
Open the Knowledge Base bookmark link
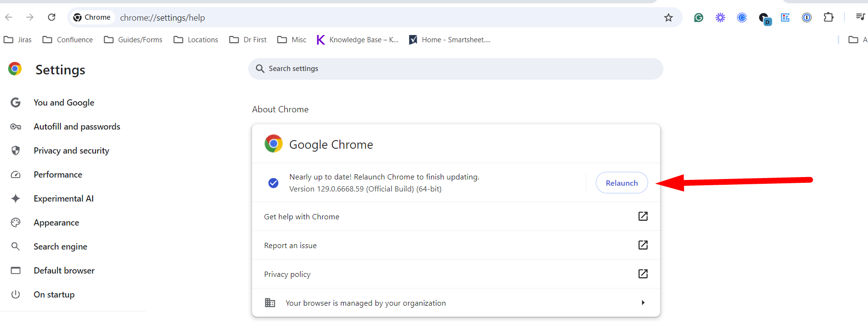tap(358, 40)
